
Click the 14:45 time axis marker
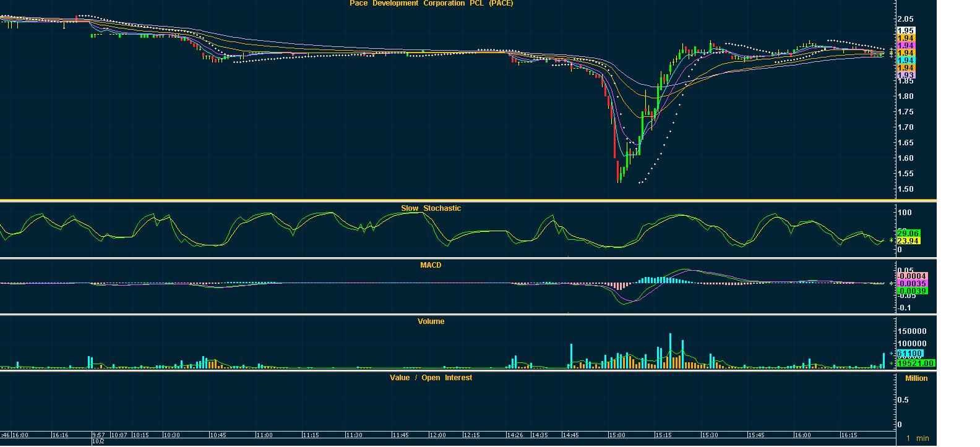pyautogui.click(x=571, y=435)
